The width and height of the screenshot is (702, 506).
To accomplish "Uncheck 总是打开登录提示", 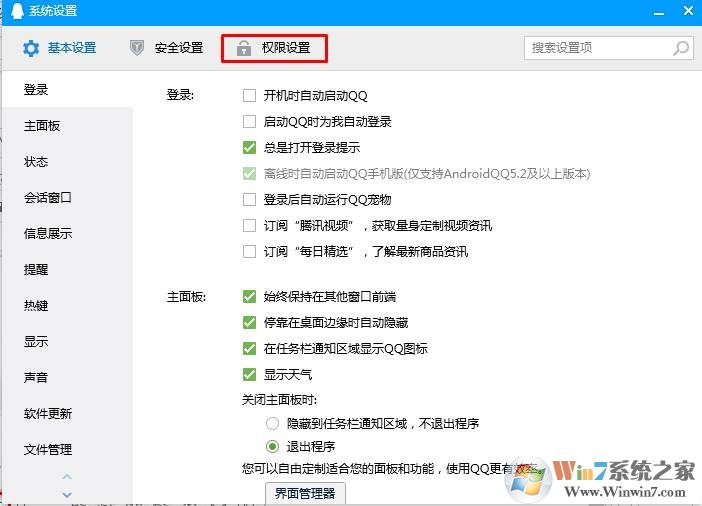I will pyautogui.click(x=249, y=147).
